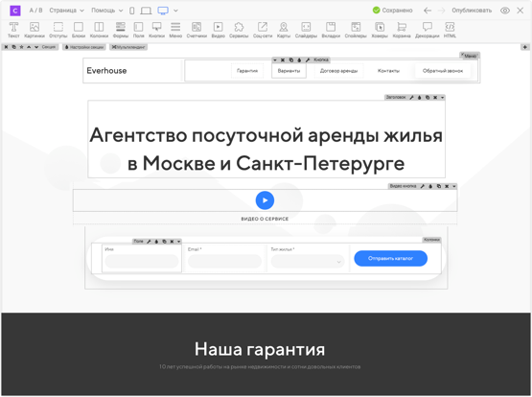
Task: Open the Страница dropdown menu
Action: (x=66, y=11)
